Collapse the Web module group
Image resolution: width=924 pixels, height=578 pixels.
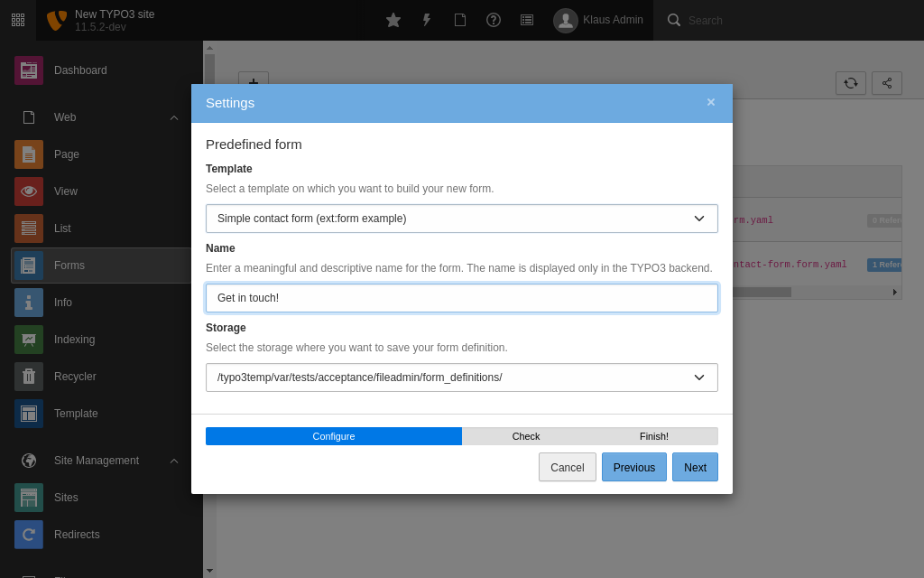pos(174,117)
